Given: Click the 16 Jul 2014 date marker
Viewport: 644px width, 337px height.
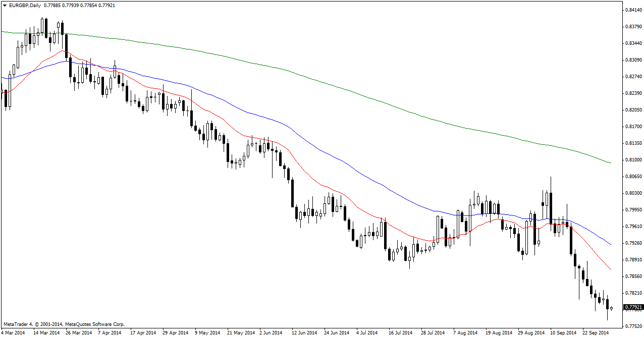Looking at the screenshot, I should click(400, 333).
